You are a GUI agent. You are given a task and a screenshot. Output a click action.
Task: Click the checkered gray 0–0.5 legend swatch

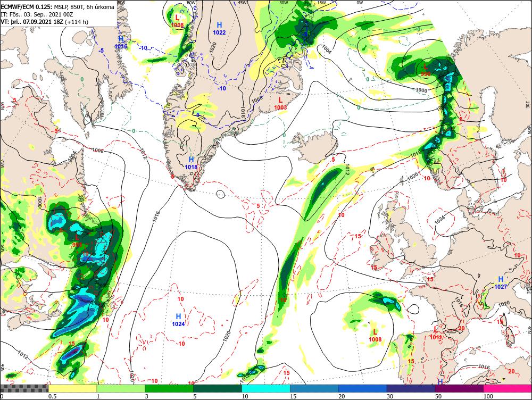pos(24,388)
